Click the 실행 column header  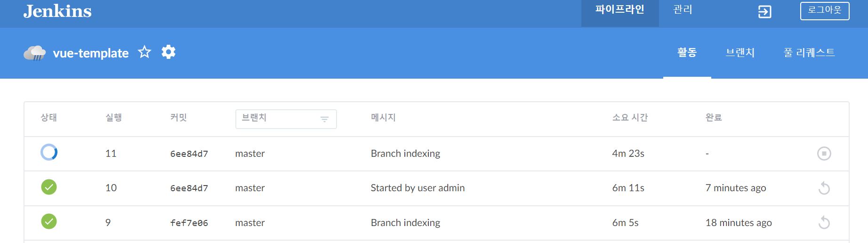[113, 118]
